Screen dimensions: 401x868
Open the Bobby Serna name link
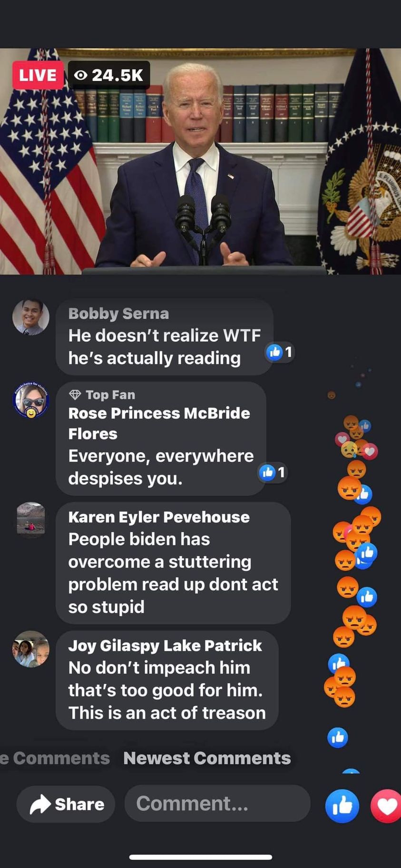(118, 314)
